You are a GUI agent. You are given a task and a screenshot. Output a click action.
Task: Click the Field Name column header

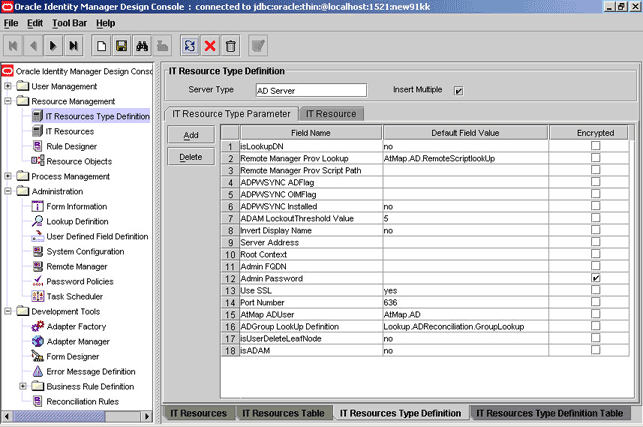pyautogui.click(x=310, y=133)
